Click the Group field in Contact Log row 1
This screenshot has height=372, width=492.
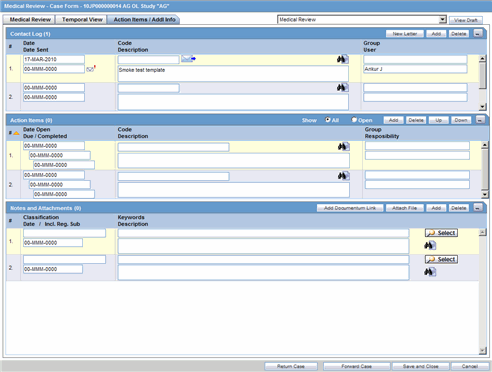415,59
